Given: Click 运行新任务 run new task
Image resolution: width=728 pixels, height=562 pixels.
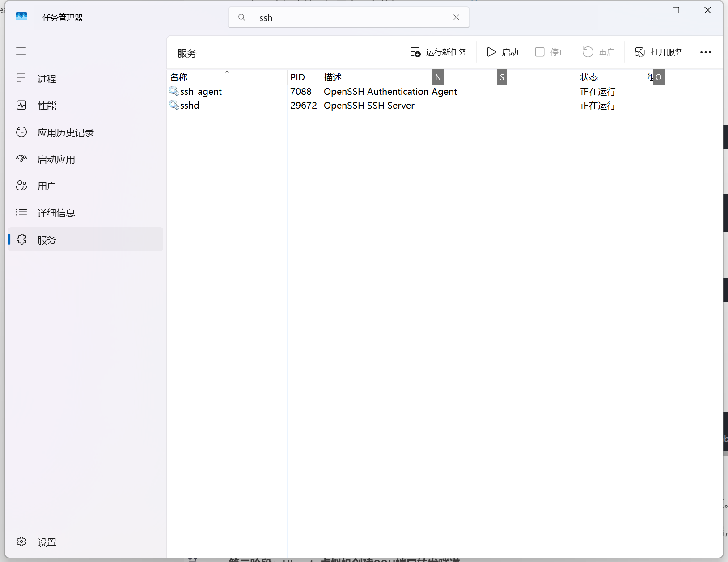Looking at the screenshot, I should [x=438, y=52].
